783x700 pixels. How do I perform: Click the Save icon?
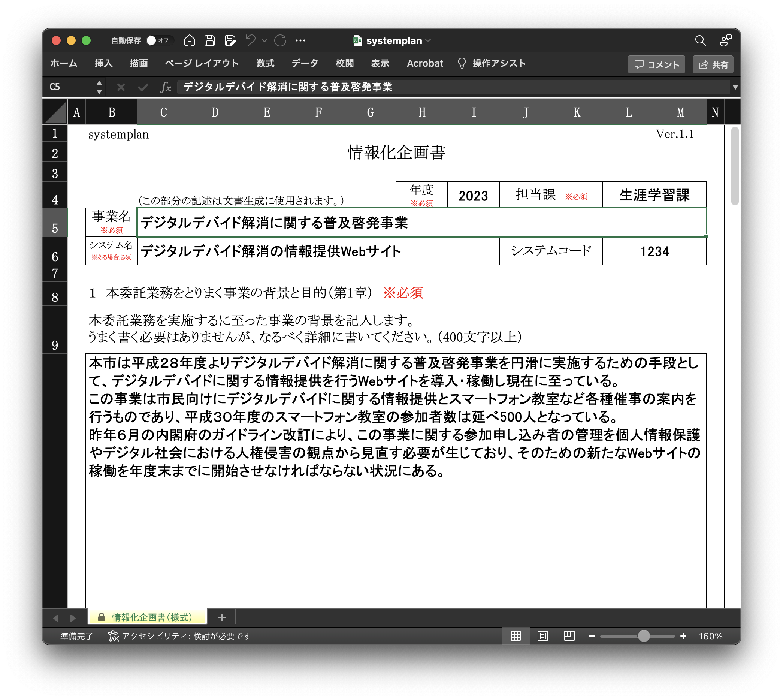point(210,40)
